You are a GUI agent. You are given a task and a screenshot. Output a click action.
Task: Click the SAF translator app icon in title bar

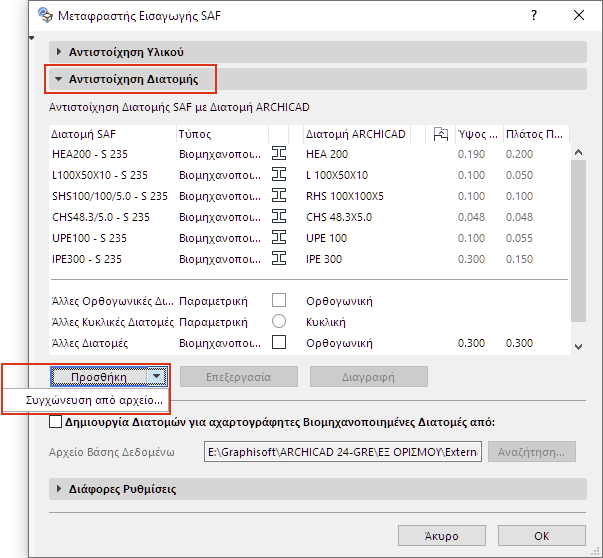pos(45,15)
